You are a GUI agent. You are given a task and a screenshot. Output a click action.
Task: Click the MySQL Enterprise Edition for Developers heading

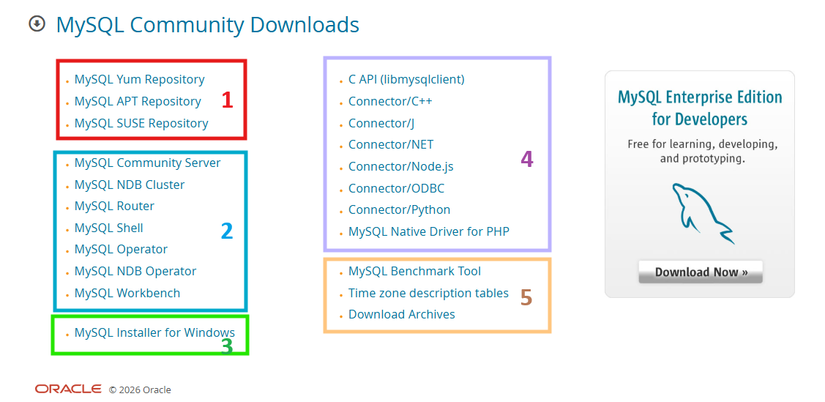coord(700,108)
